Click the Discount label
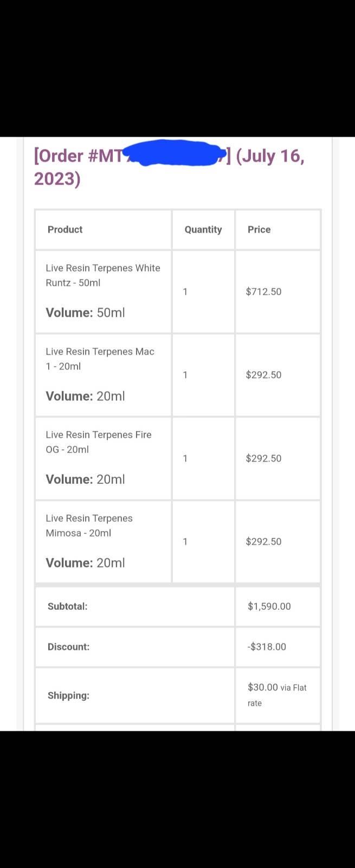The height and width of the screenshot is (868, 355). pyautogui.click(x=68, y=647)
